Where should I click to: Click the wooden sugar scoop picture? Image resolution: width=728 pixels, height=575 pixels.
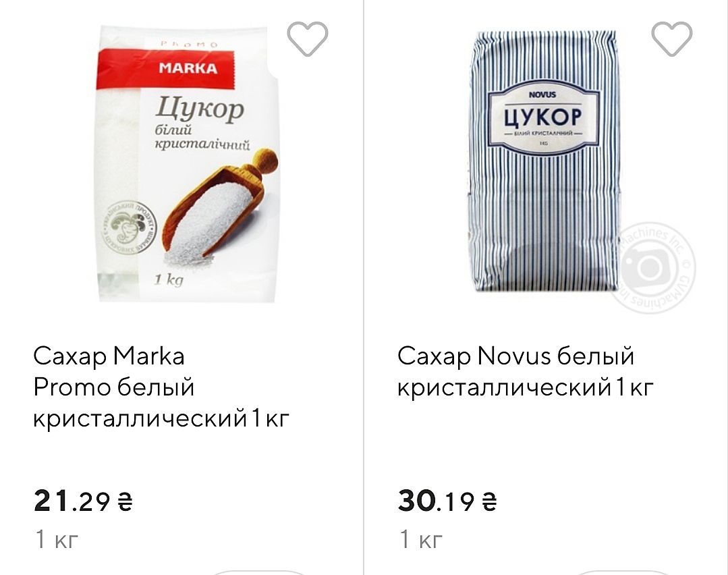[x=221, y=203]
